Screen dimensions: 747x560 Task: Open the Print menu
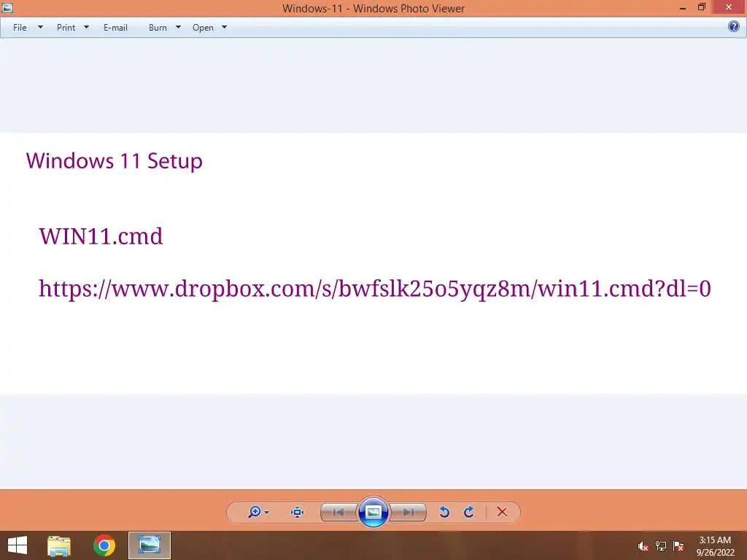click(x=66, y=28)
